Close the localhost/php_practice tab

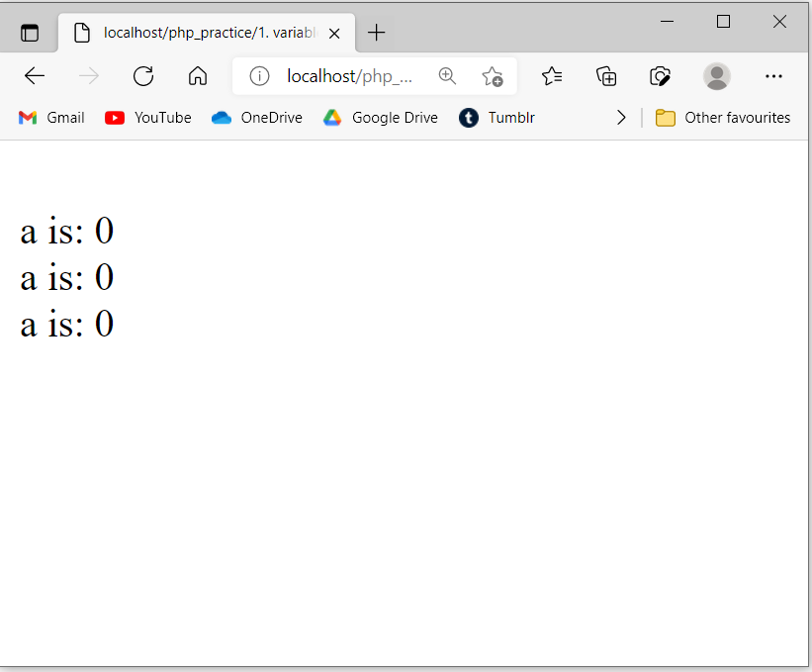pos(334,33)
